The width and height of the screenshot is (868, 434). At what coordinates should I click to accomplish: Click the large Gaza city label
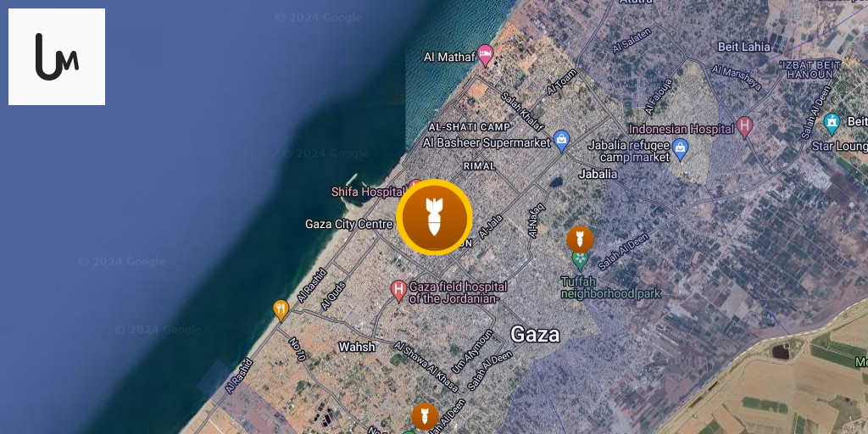pos(535,334)
